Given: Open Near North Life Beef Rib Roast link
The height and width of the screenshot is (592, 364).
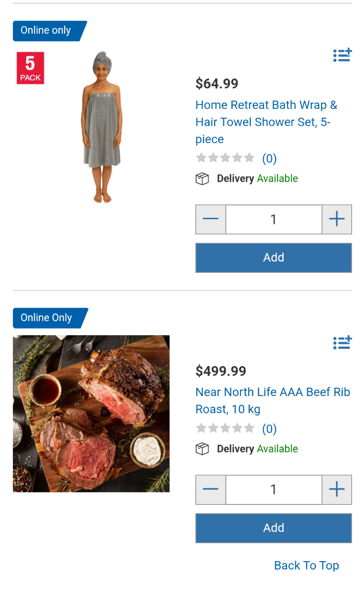Looking at the screenshot, I should click(273, 400).
